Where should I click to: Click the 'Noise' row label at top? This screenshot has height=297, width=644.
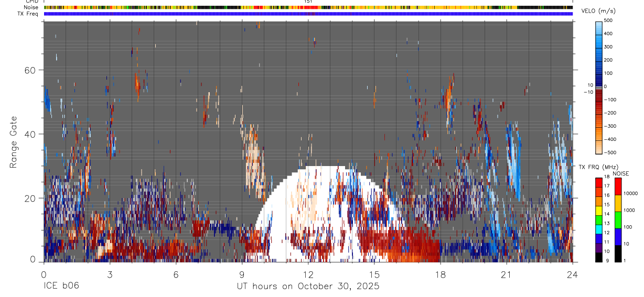pos(31,7)
